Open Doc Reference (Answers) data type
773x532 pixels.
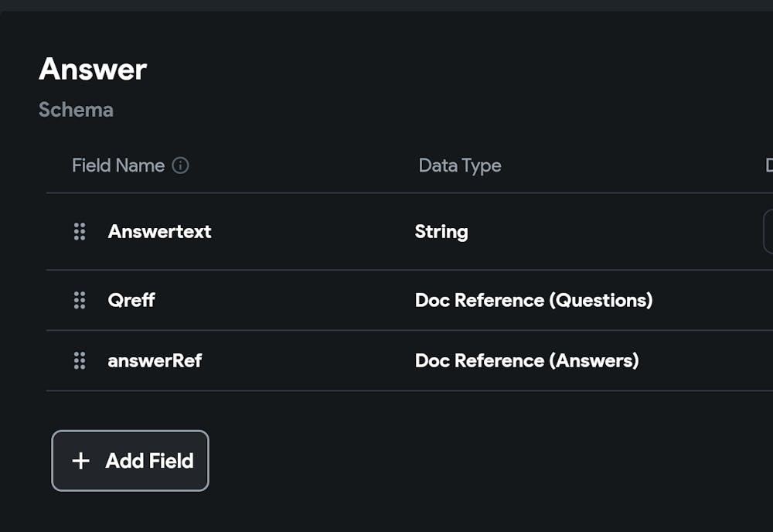[x=526, y=360]
